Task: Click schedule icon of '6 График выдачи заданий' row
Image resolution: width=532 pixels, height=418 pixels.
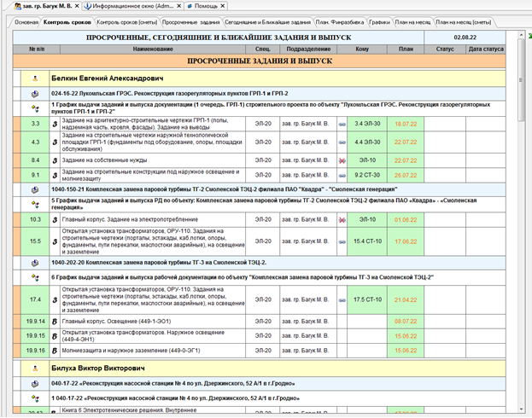Action: (35, 277)
